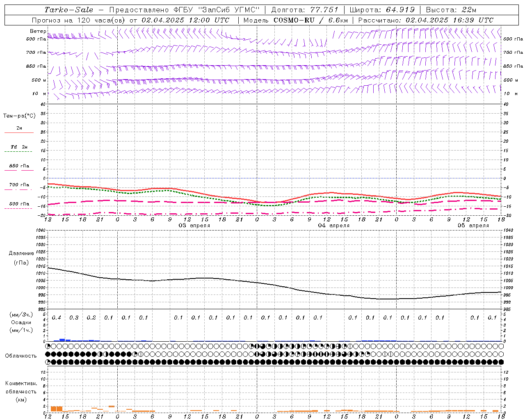Click the elevation label 'Высота: 22м'
The image size is (525, 420).
[x=451, y=10]
